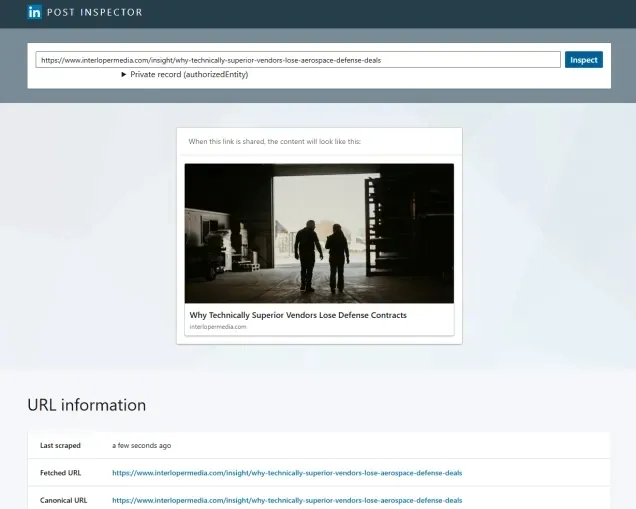This screenshot has width=636, height=509.
Task: Click the Private record (authorizedEntity) label
Action: pos(189,75)
